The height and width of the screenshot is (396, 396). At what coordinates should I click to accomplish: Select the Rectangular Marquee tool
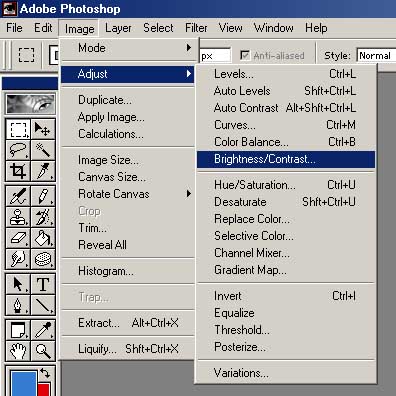[18, 129]
